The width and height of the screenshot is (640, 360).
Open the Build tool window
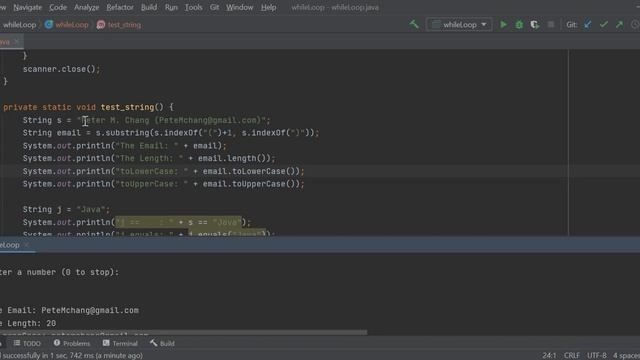click(162, 343)
